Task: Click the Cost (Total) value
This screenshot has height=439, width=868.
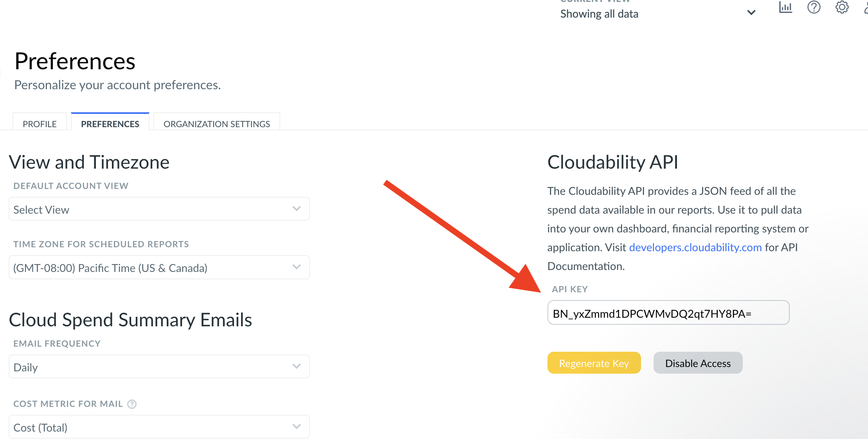Action: pos(40,428)
